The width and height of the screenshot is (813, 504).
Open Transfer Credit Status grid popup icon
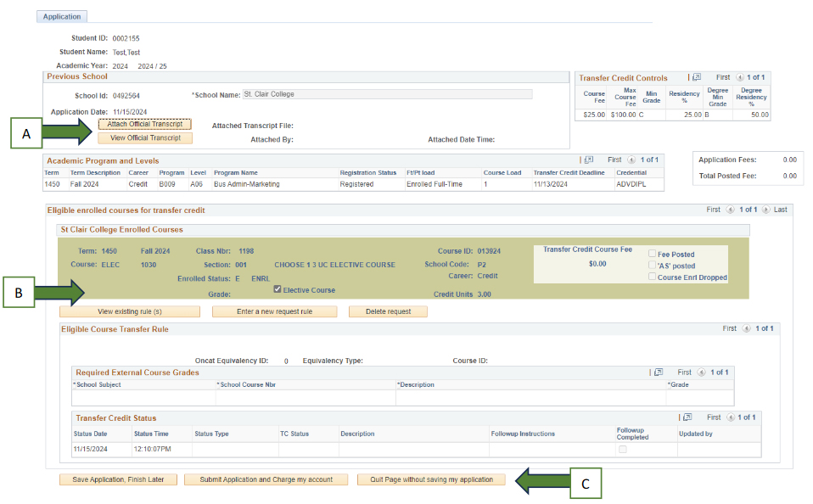pos(687,417)
